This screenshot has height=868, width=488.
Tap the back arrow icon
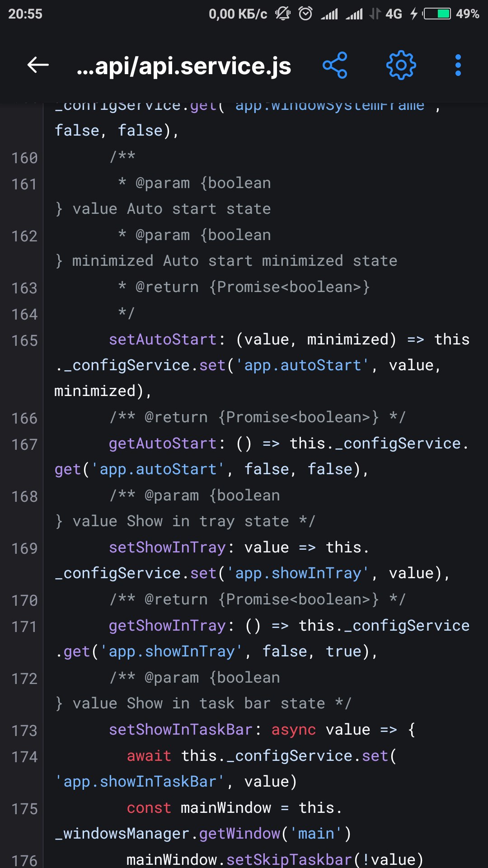click(38, 65)
